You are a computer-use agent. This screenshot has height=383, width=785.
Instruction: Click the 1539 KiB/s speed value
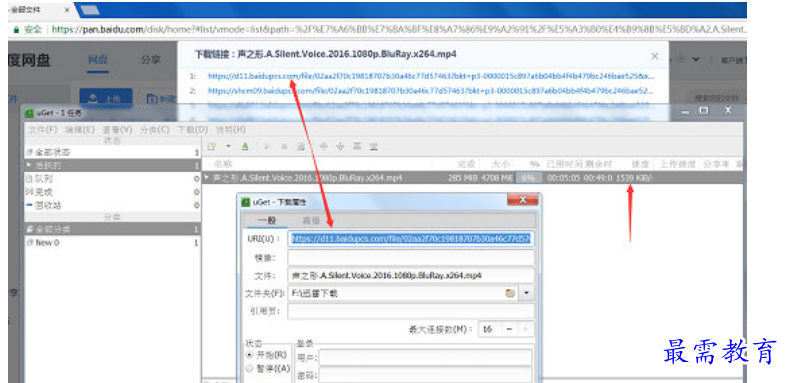coord(634,178)
